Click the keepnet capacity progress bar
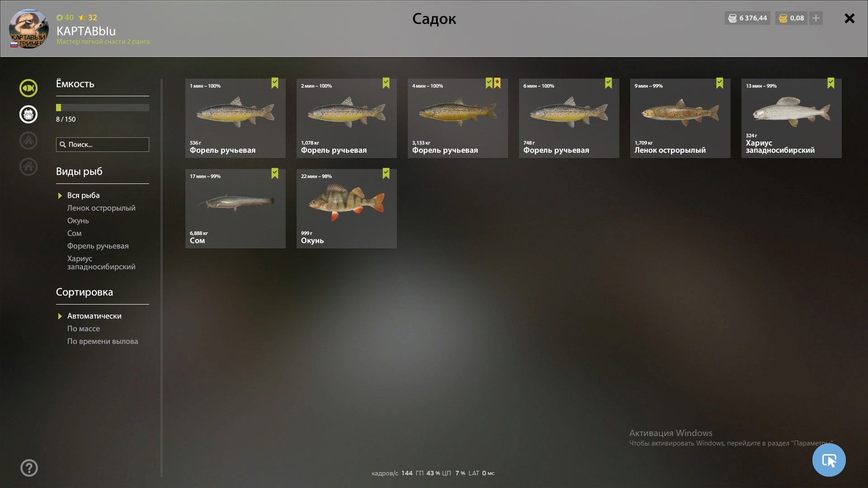 tap(102, 108)
